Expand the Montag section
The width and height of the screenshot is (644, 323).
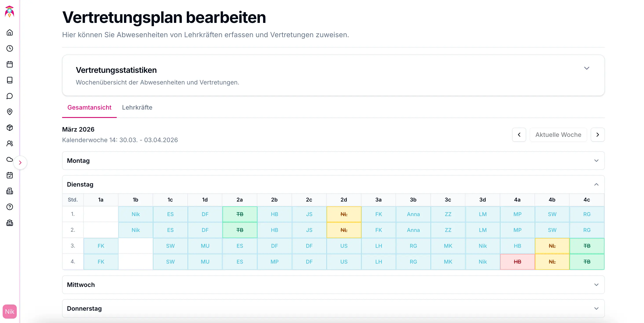tap(596, 161)
